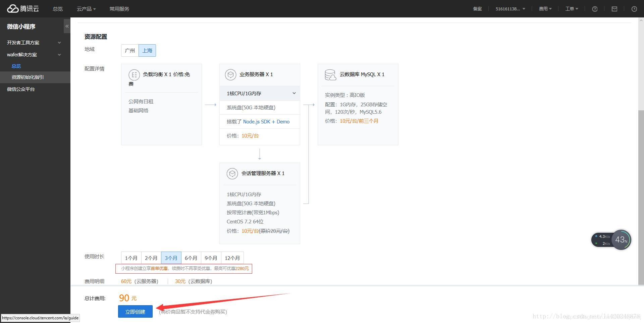Expand 开发者工具方案 sidebar section
Screen dimensions: 644x323
click(x=35, y=43)
